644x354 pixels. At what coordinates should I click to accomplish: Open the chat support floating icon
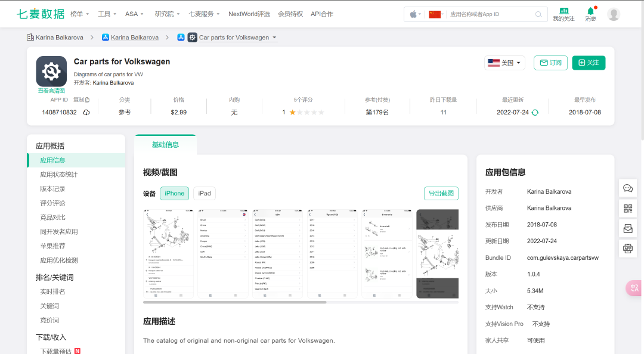(628, 188)
